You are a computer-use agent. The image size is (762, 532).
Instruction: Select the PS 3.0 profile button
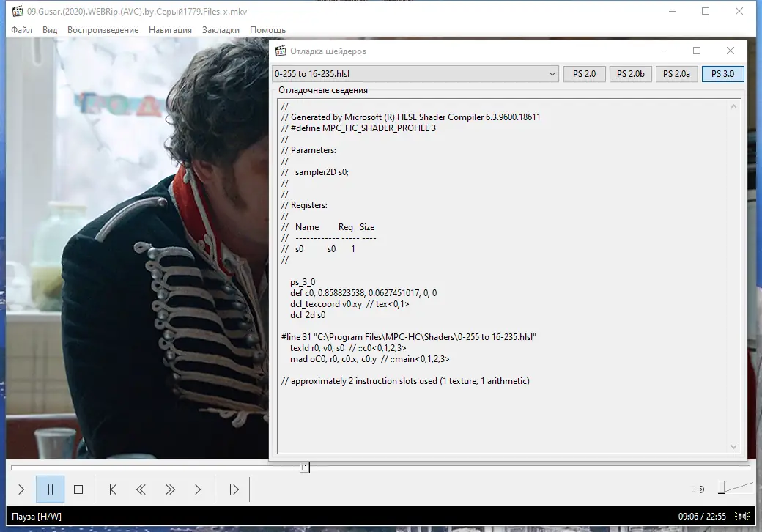[722, 74]
